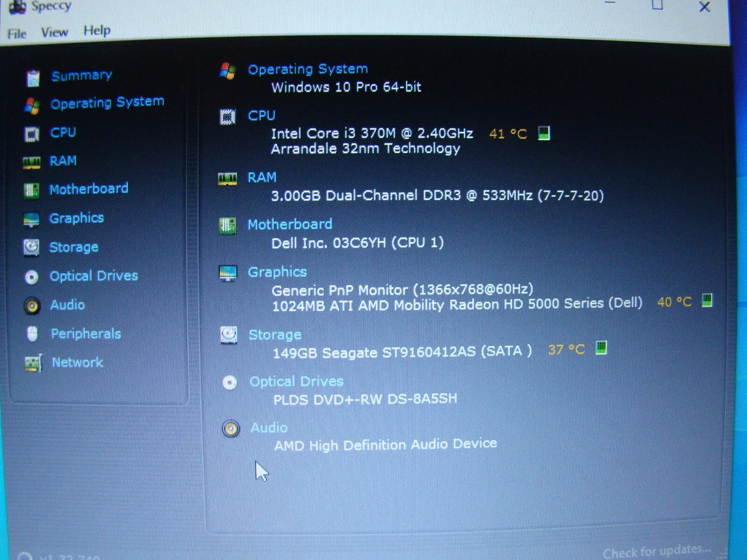Image resolution: width=747 pixels, height=560 pixels.
Task: Click the 149GB Seagate ST9160412AS line
Action: point(403,352)
